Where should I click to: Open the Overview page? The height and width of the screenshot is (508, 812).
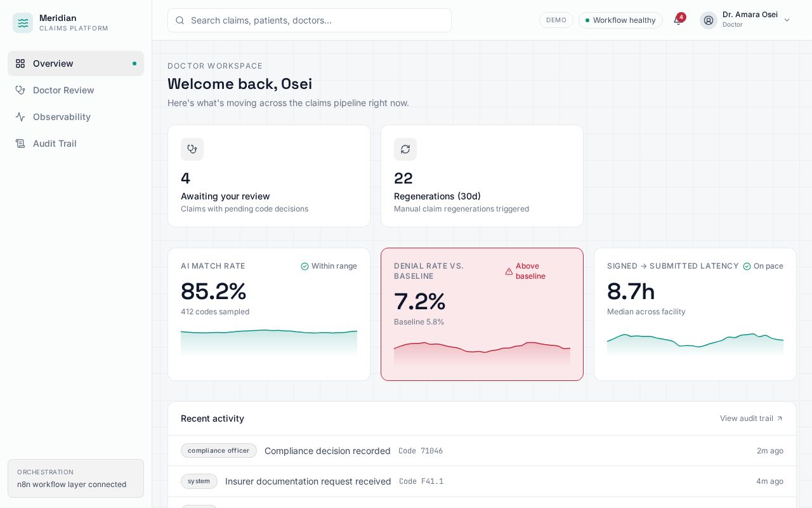[x=76, y=63]
